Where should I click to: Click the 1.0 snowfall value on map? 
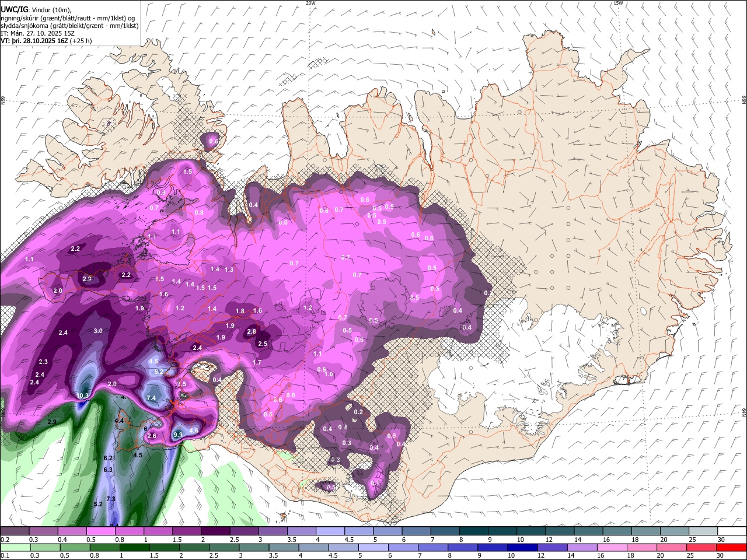click(329, 374)
